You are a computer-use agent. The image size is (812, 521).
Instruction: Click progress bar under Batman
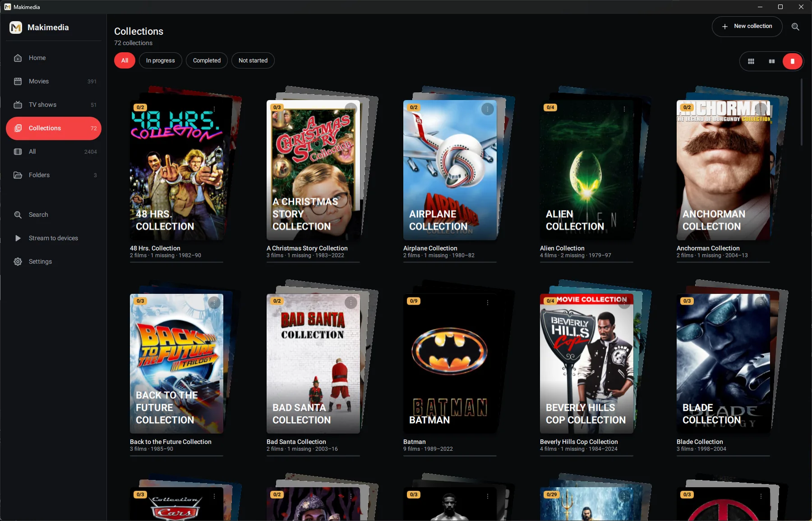[450, 456]
